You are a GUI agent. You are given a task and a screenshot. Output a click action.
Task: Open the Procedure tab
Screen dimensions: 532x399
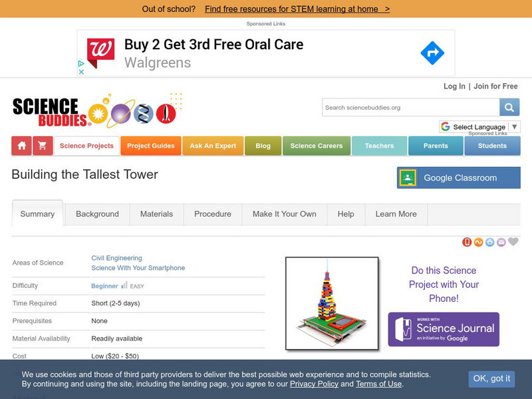pyautogui.click(x=213, y=214)
